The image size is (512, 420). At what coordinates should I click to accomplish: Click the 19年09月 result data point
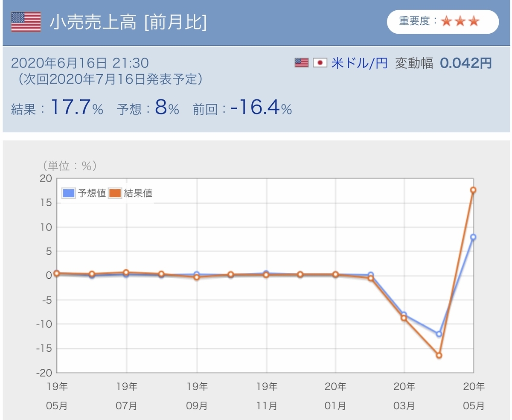tap(196, 277)
